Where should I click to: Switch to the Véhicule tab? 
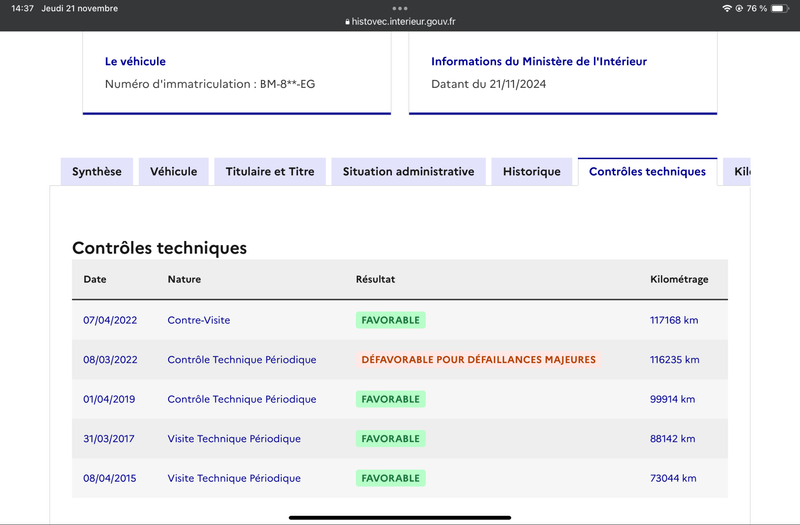pos(173,171)
